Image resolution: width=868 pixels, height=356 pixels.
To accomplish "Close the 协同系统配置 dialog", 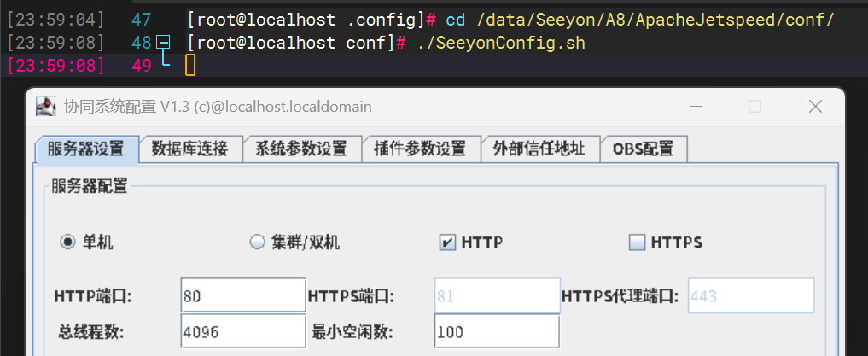I will (x=815, y=107).
